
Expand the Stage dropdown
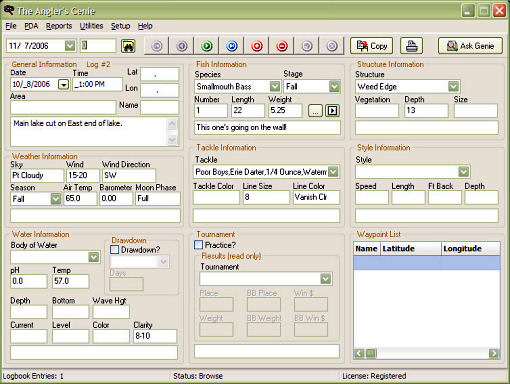click(x=334, y=87)
